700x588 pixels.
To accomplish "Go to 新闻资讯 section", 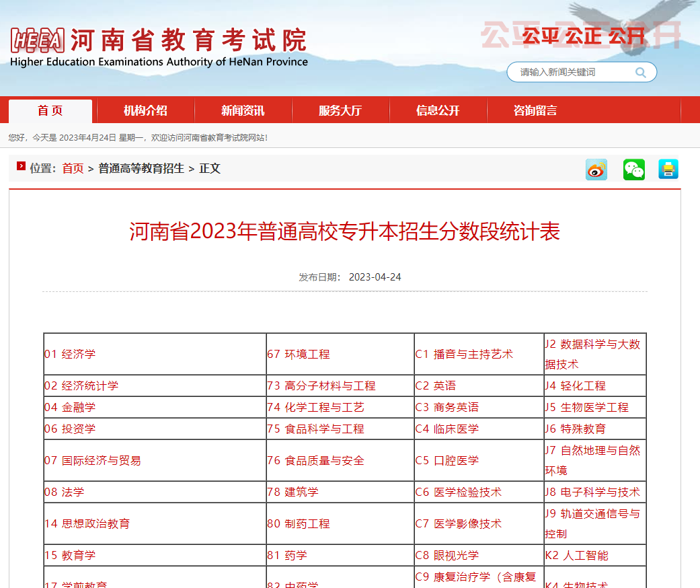I will coord(243,111).
